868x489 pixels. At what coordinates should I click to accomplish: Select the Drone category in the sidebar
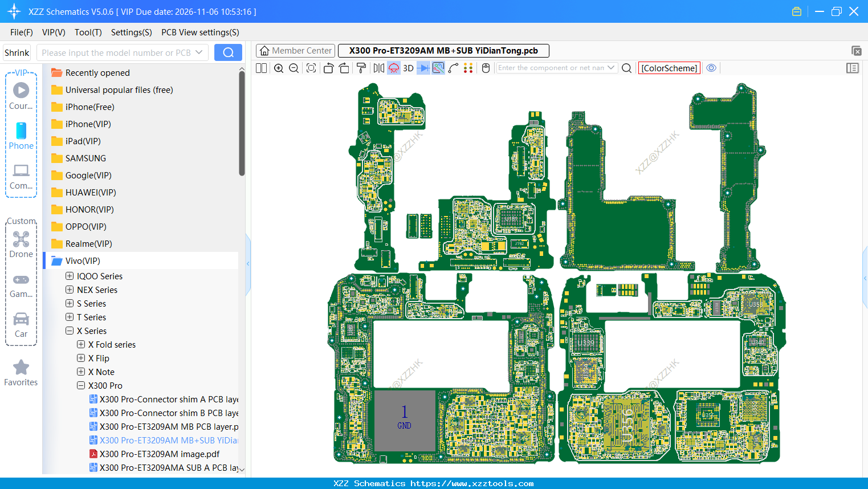click(21, 244)
